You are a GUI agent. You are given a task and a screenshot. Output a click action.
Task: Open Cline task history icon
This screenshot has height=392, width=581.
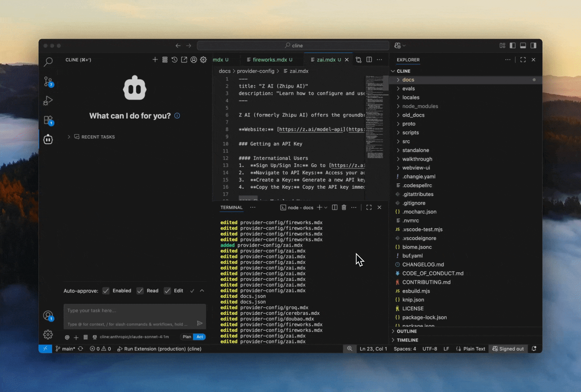[175, 60]
